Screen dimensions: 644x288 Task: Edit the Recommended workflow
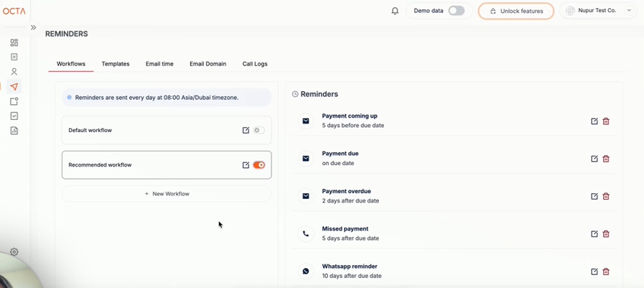click(246, 165)
